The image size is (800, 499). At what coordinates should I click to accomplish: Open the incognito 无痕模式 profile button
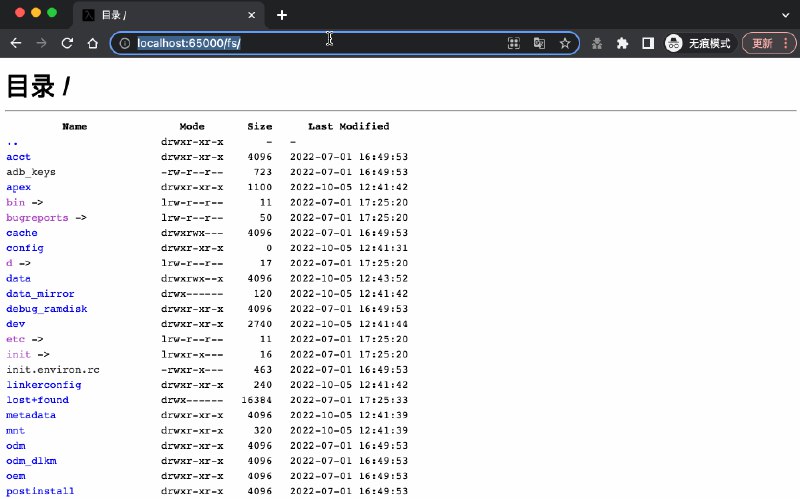699,43
